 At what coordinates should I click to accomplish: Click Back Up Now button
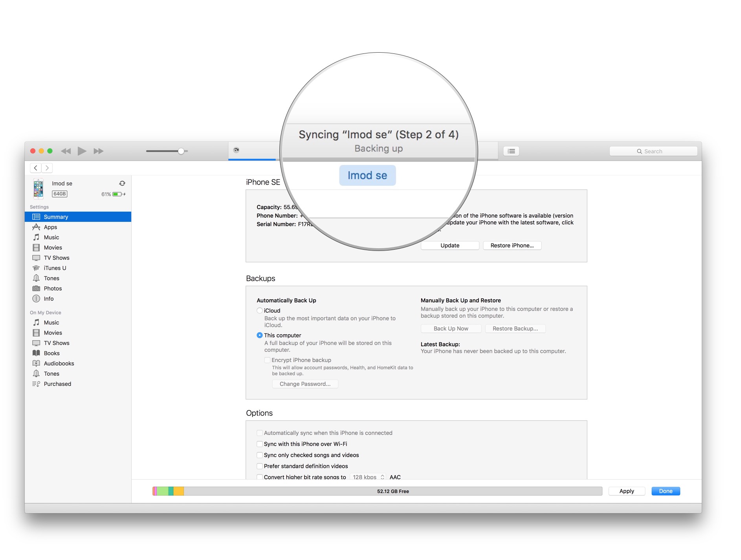click(x=451, y=329)
